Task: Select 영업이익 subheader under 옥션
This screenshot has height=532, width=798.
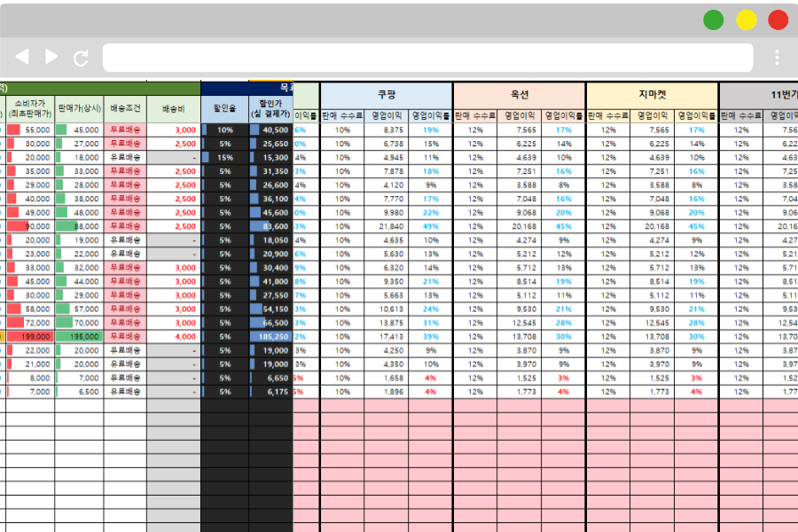Action: (520, 116)
